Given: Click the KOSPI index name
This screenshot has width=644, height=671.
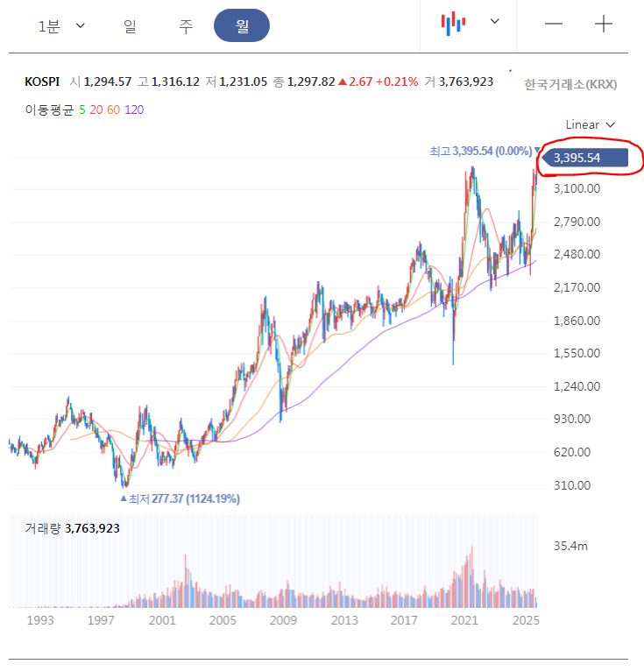Looking at the screenshot, I should (41, 81).
